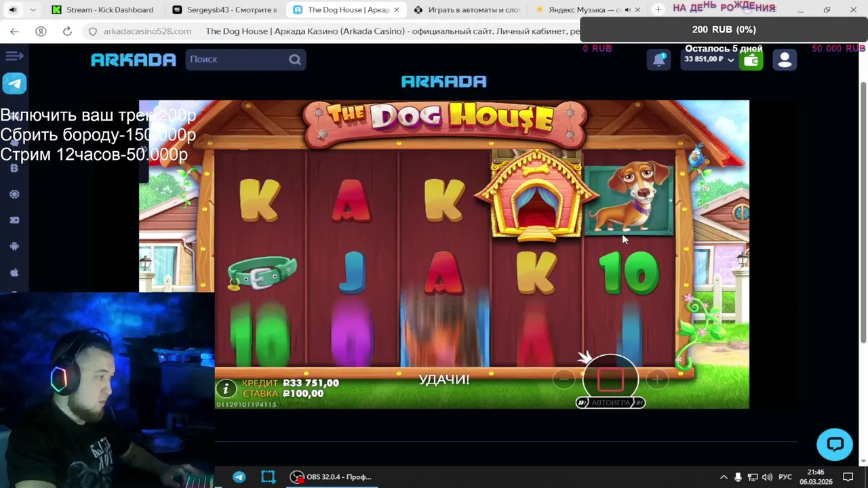Reload the current page
This screenshot has width=868, height=488.
click(67, 31)
